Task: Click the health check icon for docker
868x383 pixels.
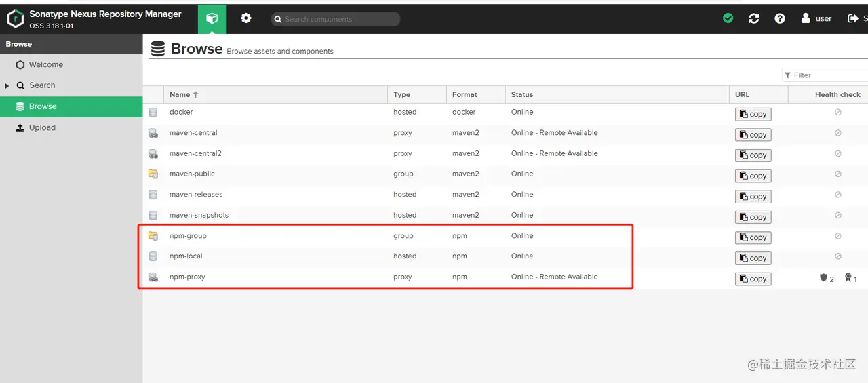Action: pyautogui.click(x=838, y=113)
